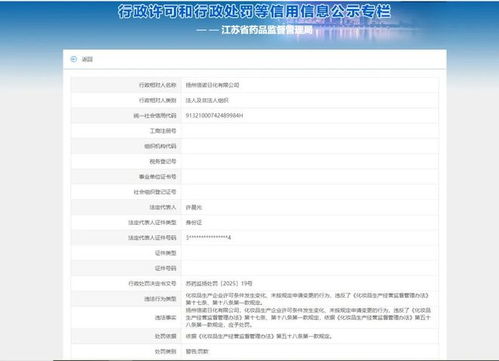
Task: Select the 行政相对人名称 label
Action: tap(157, 85)
